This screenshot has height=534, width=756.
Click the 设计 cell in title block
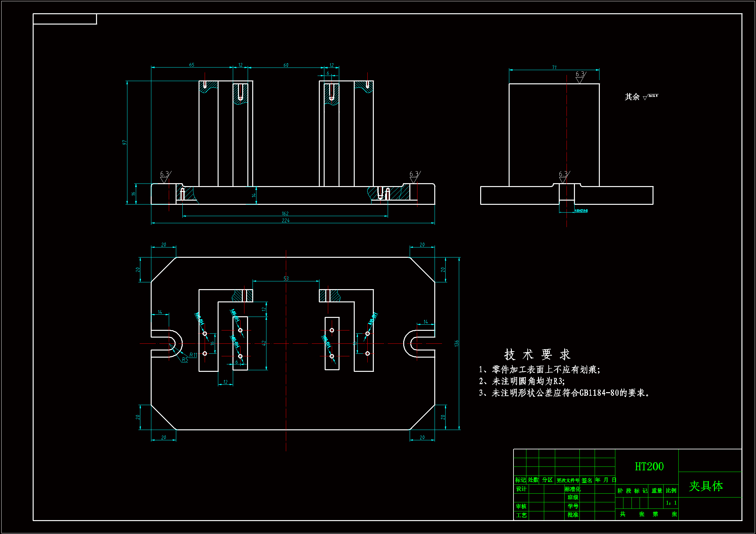pyautogui.click(x=521, y=489)
